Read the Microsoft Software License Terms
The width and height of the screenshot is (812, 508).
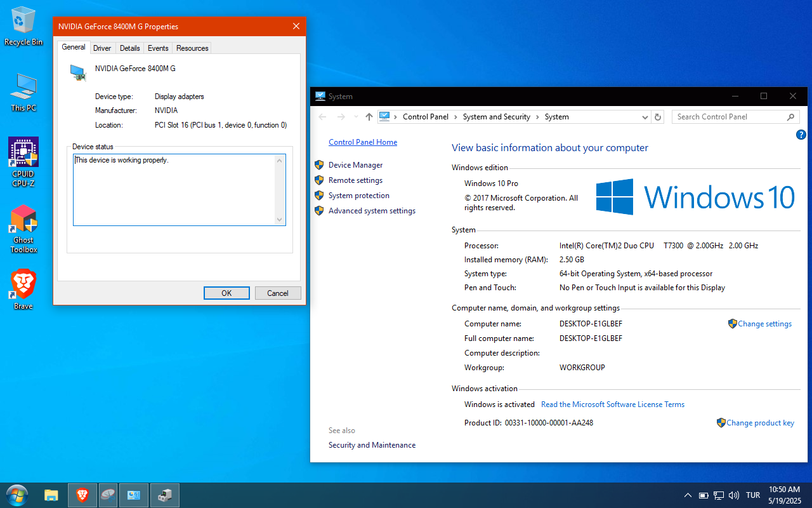click(x=613, y=404)
